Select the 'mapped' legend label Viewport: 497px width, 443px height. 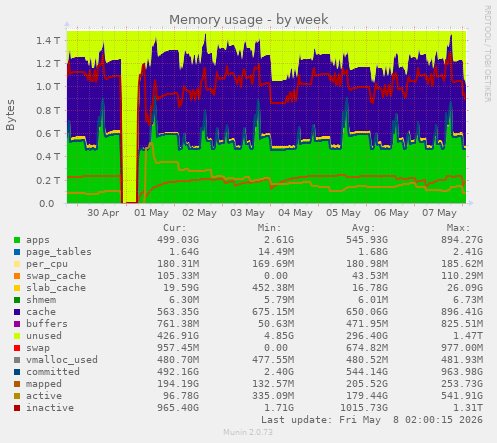pos(44,384)
